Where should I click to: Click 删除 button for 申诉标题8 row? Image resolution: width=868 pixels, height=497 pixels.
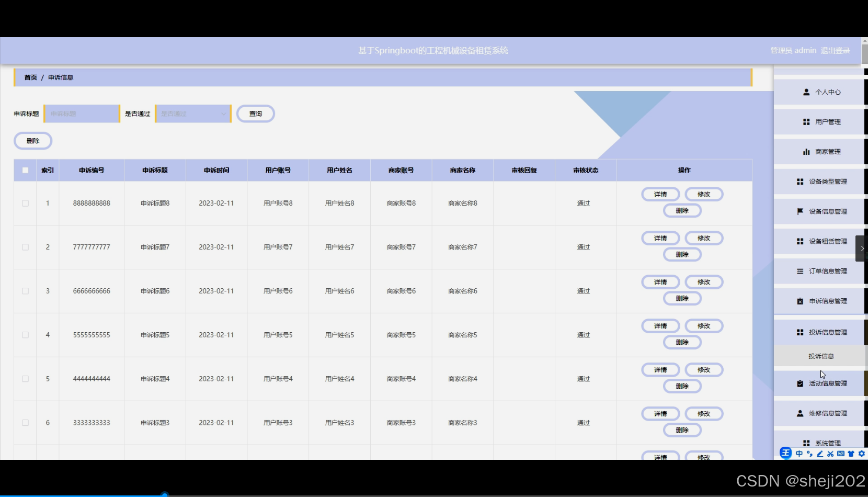tap(682, 210)
